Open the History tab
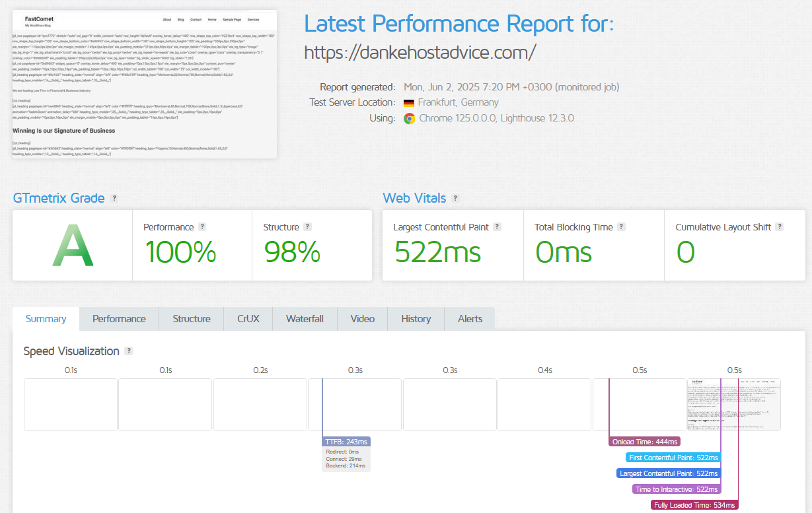The image size is (812, 513). 416,319
